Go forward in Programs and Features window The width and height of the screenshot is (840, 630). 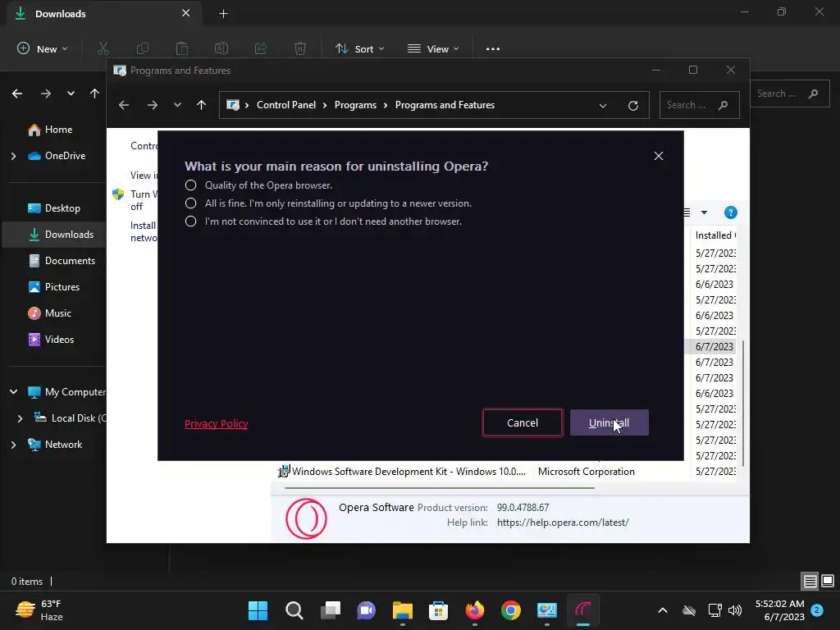[153, 105]
